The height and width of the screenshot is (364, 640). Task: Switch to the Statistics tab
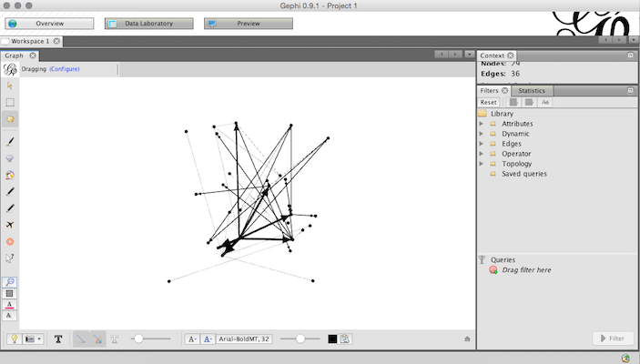(532, 91)
